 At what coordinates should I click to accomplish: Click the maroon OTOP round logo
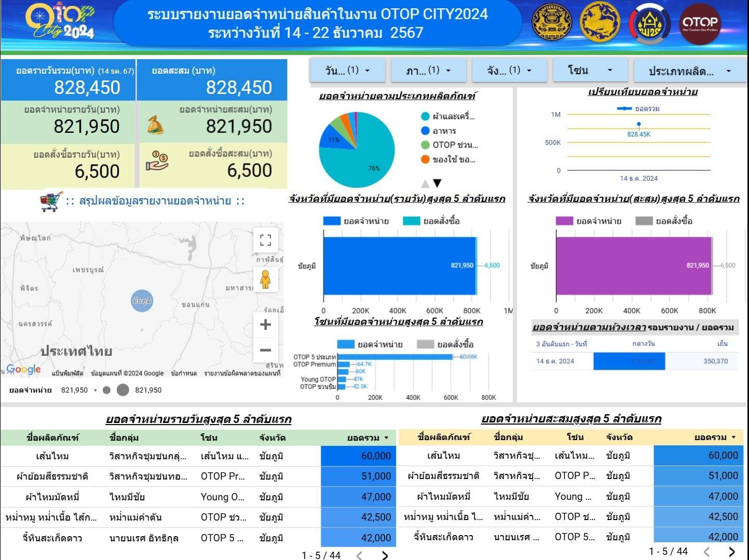700,23
